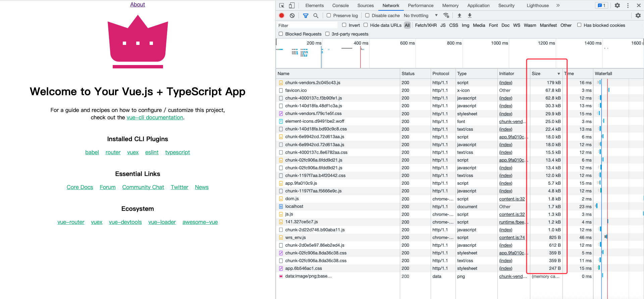The height and width of the screenshot is (299, 644).
Task: Toggle 3rd-party requests checkbox
Action: point(327,34)
